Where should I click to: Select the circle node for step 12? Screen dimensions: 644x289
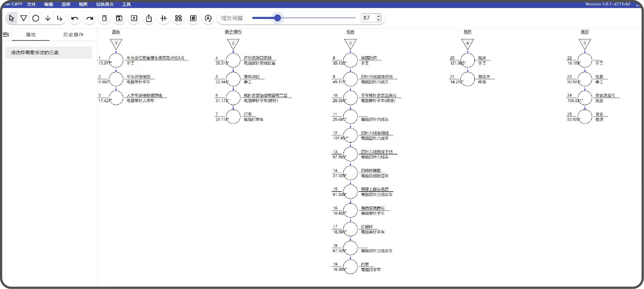point(350,135)
